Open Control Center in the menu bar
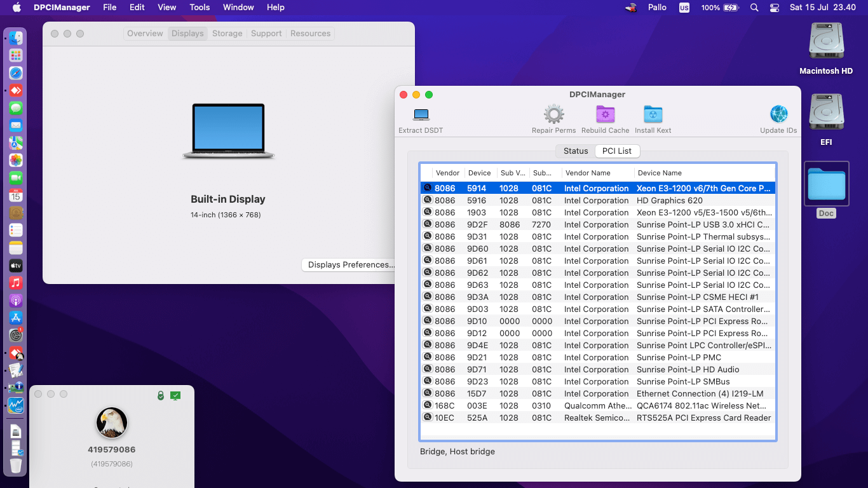Image resolution: width=868 pixels, height=488 pixels. coord(774,8)
